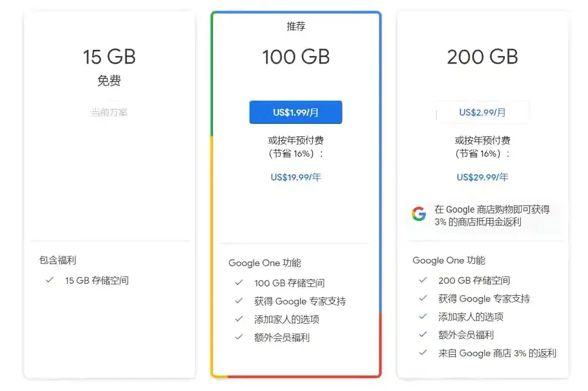Select the US$1.99/月 monthly plan button
Image resolution: width=588 pixels, height=391 pixels.
pos(295,112)
